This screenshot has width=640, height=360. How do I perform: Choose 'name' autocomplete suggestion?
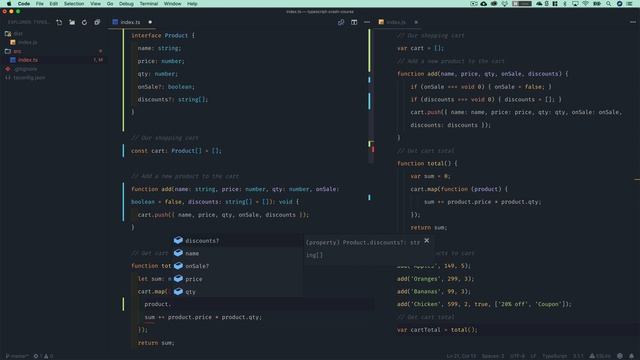(237, 253)
